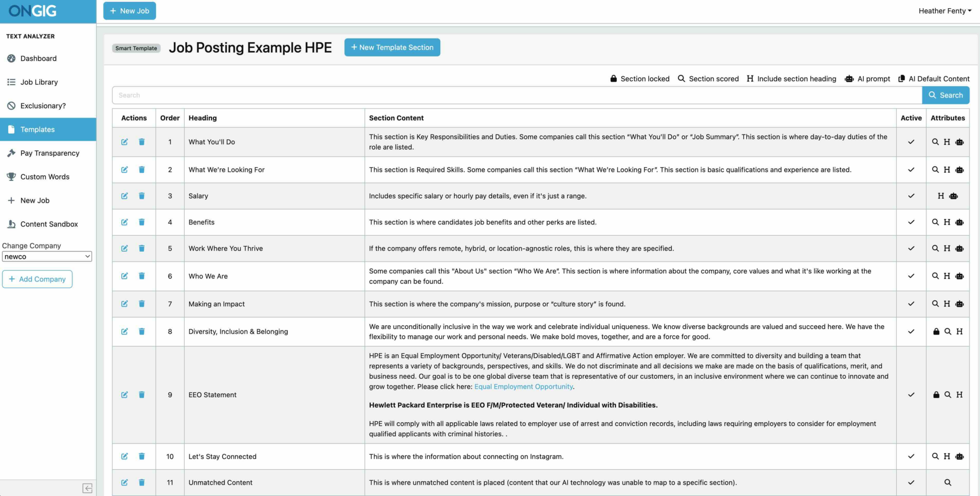Click inside the Search input field
The image size is (980, 496).
[335, 95]
